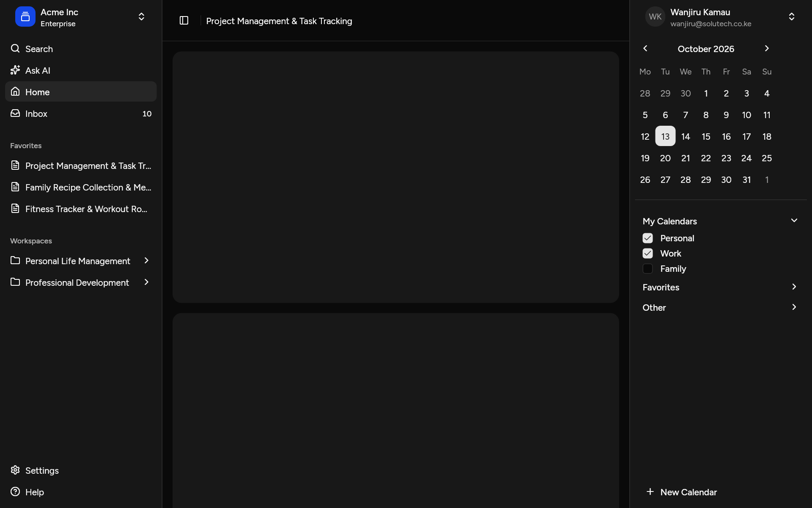Open Search from the sidebar
The height and width of the screenshot is (508, 812).
click(81, 49)
